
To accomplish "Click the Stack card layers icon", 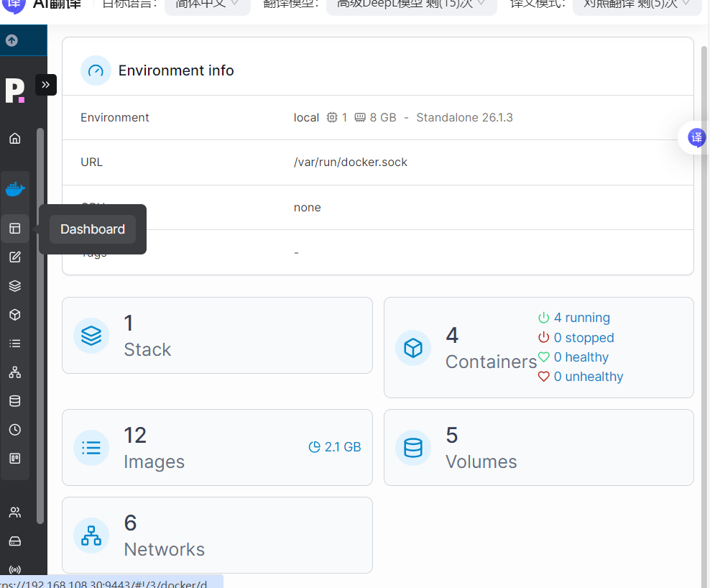I will pyautogui.click(x=91, y=336).
